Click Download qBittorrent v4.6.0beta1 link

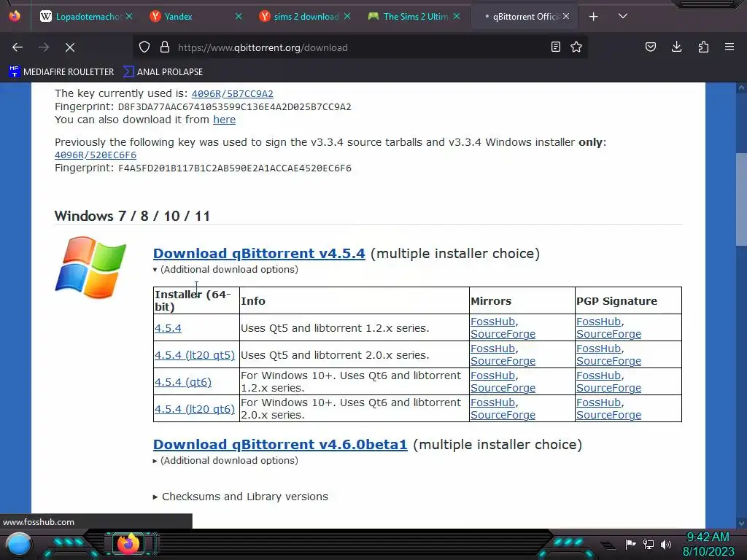(280, 444)
